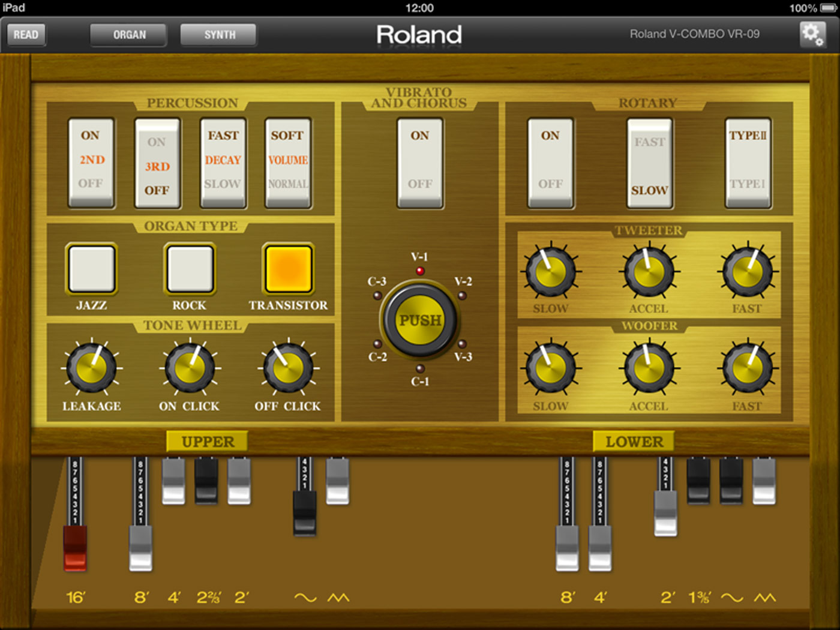Click the Upper triangle wave symbol label

click(x=338, y=598)
